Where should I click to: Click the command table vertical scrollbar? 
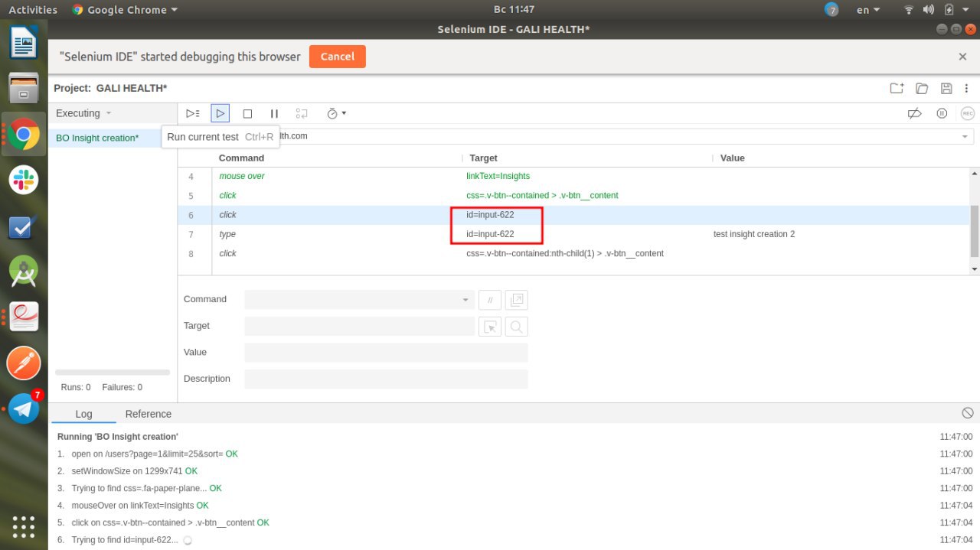[974, 231]
